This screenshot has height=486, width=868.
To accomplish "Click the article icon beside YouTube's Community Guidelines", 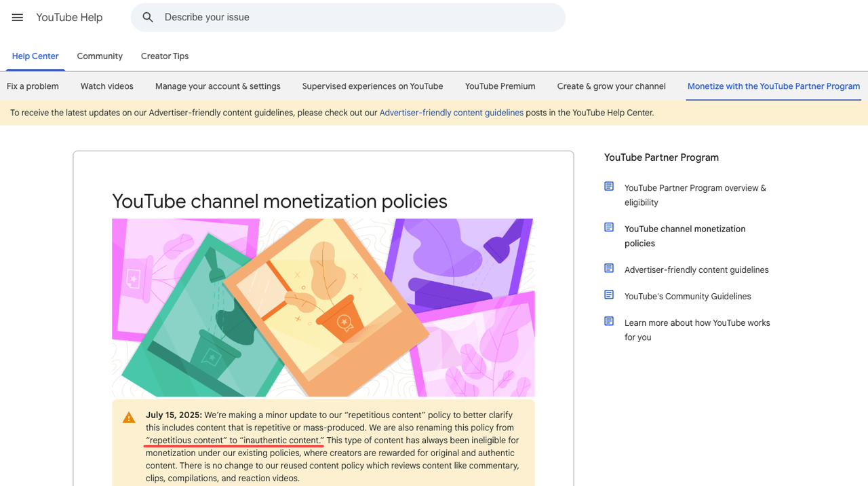I will click(x=609, y=295).
